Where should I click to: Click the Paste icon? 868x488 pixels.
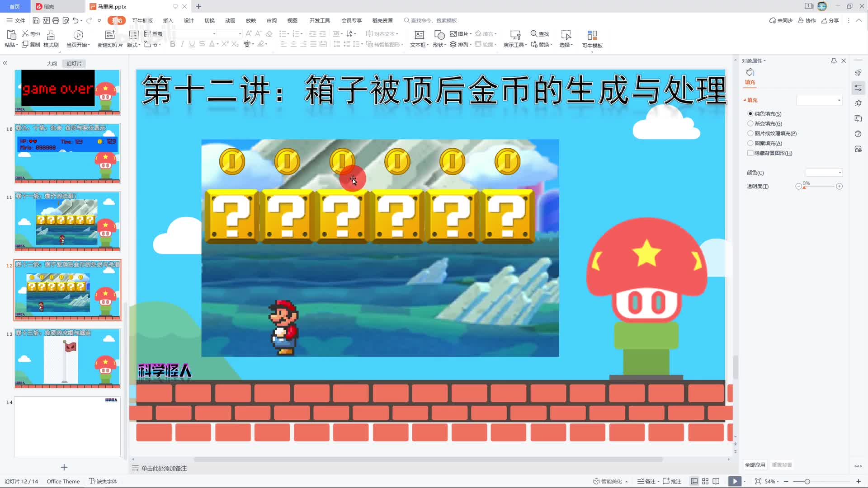click(x=11, y=35)
